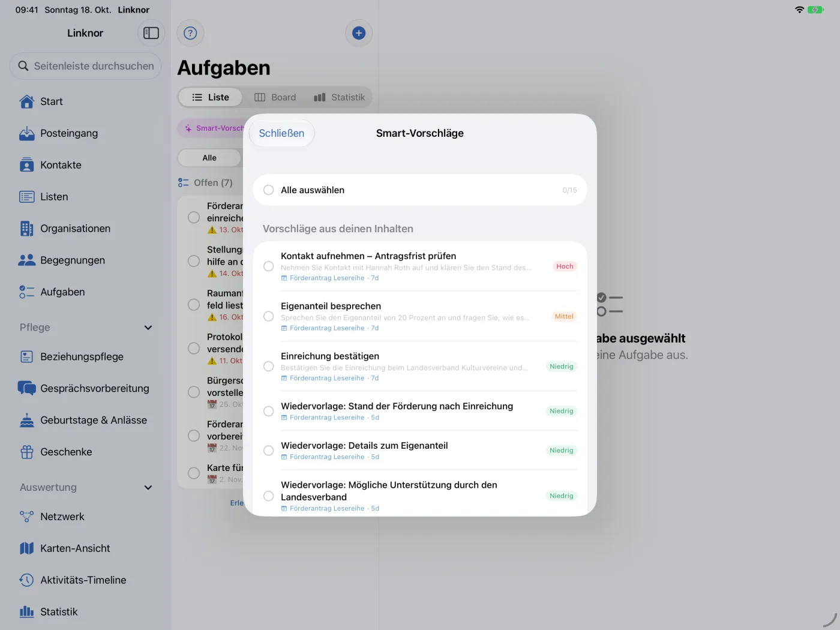Viewport: 840px width, 630px height.
Task: Collapse the Pflege section chevron
Action: coord(148,328)
